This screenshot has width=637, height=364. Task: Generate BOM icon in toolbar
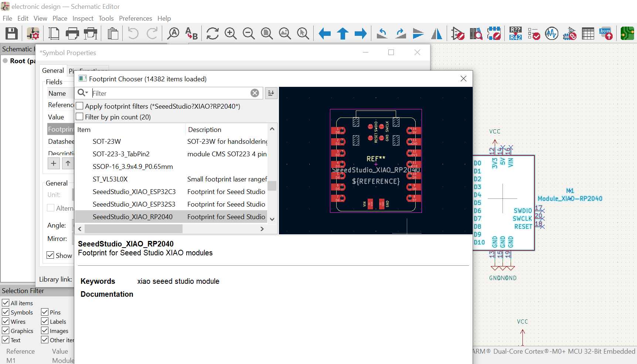tap(606, 34)
